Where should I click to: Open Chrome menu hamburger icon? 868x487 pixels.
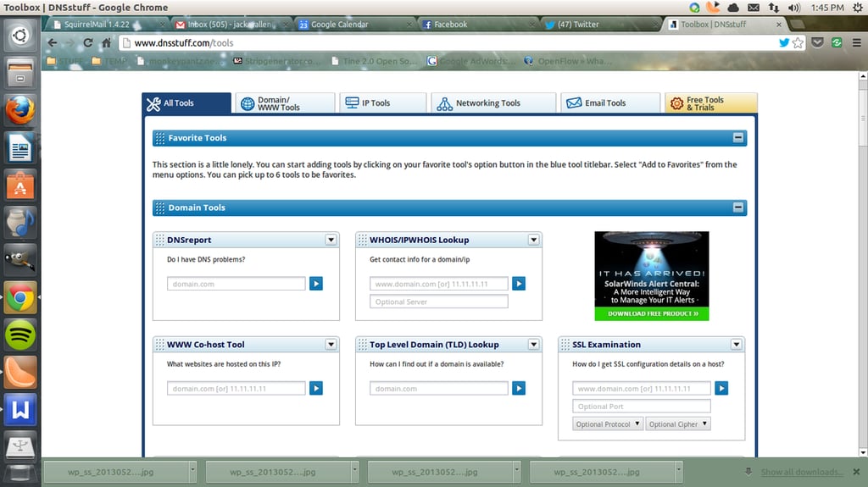click(x=856, y=42)
